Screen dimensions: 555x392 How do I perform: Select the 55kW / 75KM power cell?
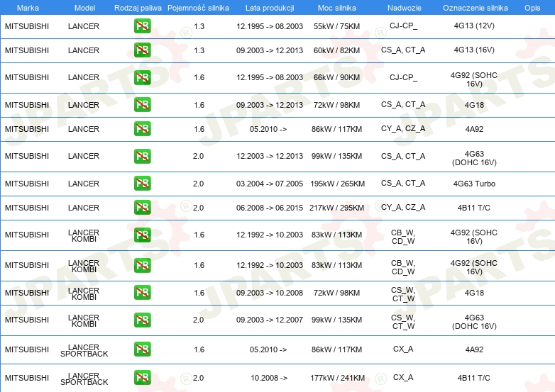tap(336, 26)
